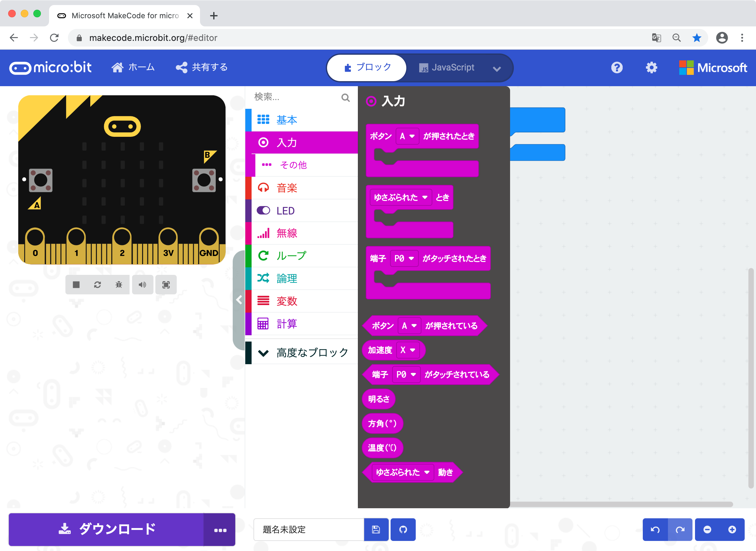This screenshot has width=756, height=551.
Task: Click the toolbox search magnifier icon
Action: (346, 97)
